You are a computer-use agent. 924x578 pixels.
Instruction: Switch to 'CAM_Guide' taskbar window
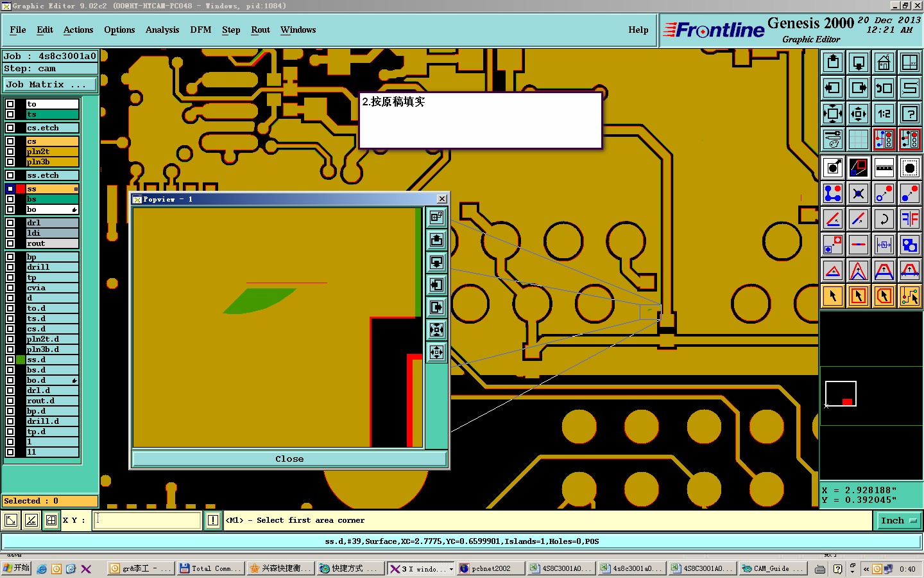773,569
